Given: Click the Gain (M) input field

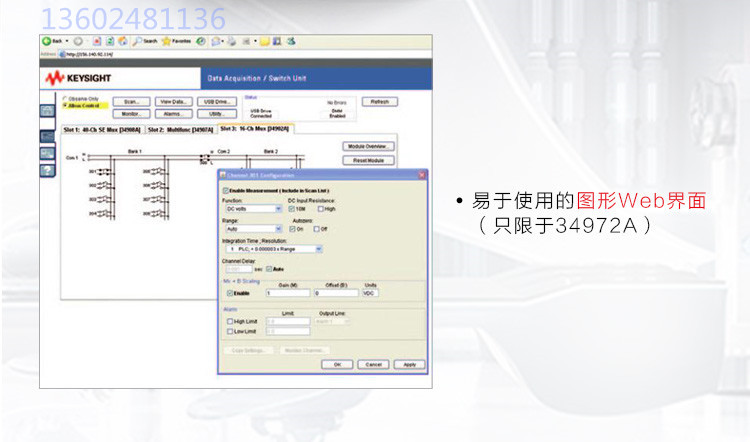Looking at the screenshot, I should click(x=288, y=293).
